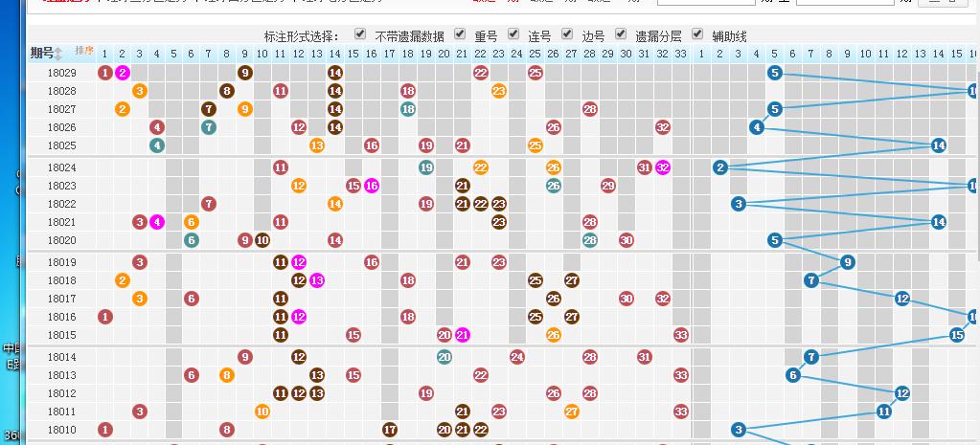The width and height of the screenshot is (980, 445).
Task: Click red-zone column header 33
Action: [681, 53]
